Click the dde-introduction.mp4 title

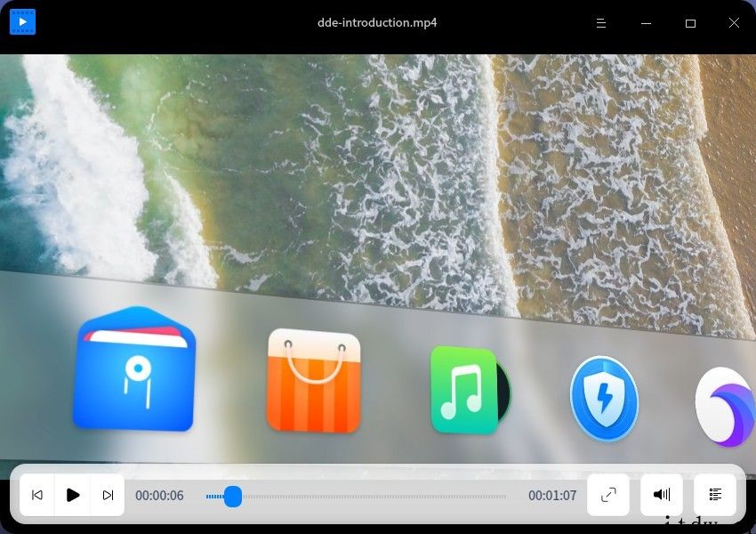pos(377,22)
